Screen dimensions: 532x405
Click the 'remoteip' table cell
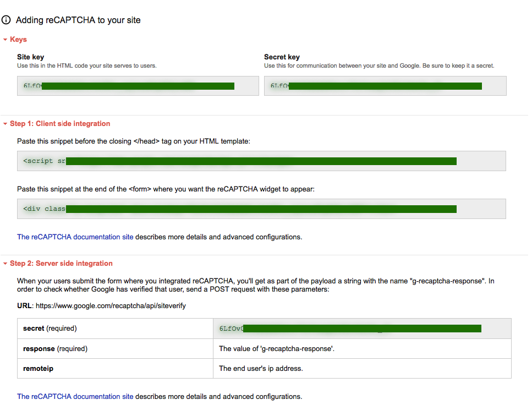pyautogui.click(x=115, y=368)
